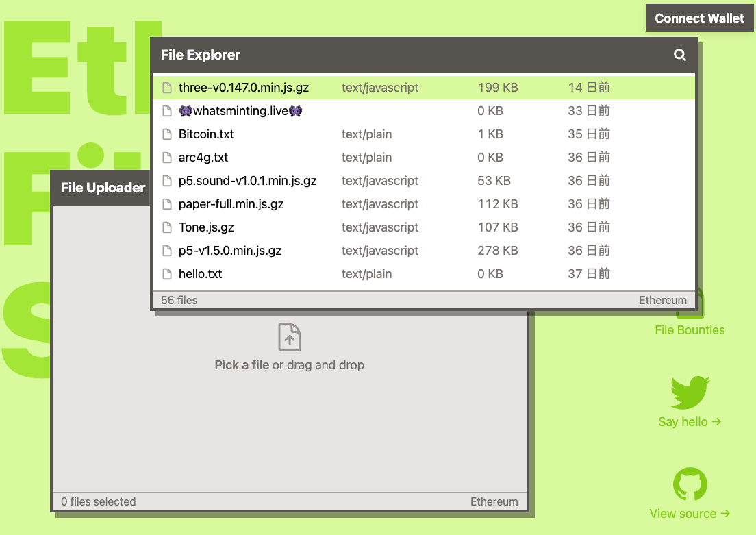Click file icon next to Bitcoin.txt
The height and width of the screenshot is (535, 756).
coord(166,134)
